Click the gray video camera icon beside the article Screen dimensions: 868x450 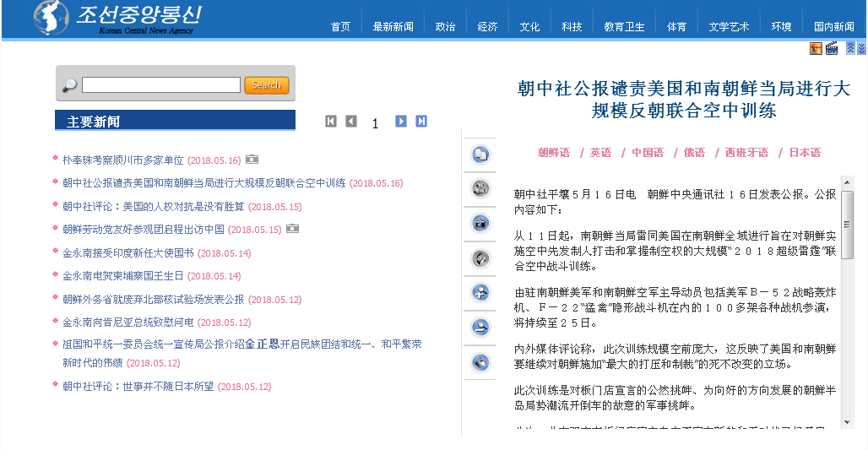point(480,189)
